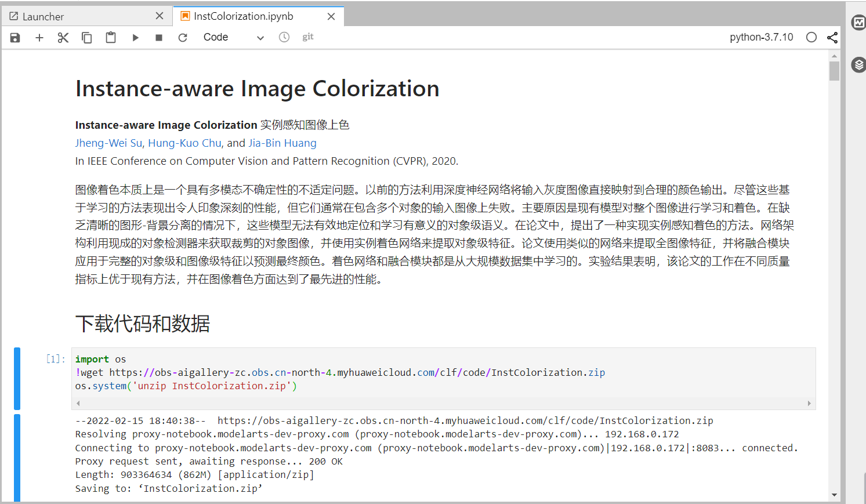Collapse cell one using blue bar
Image resolution: width=866 pixels, height=504 pixels.
(17, 378)
